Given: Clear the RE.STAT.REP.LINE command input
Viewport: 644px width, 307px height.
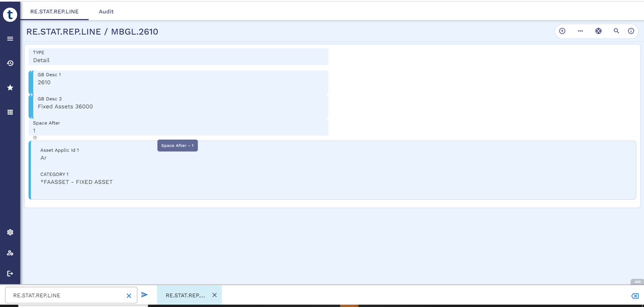Looking at the screenshot, I should [129, 296].
